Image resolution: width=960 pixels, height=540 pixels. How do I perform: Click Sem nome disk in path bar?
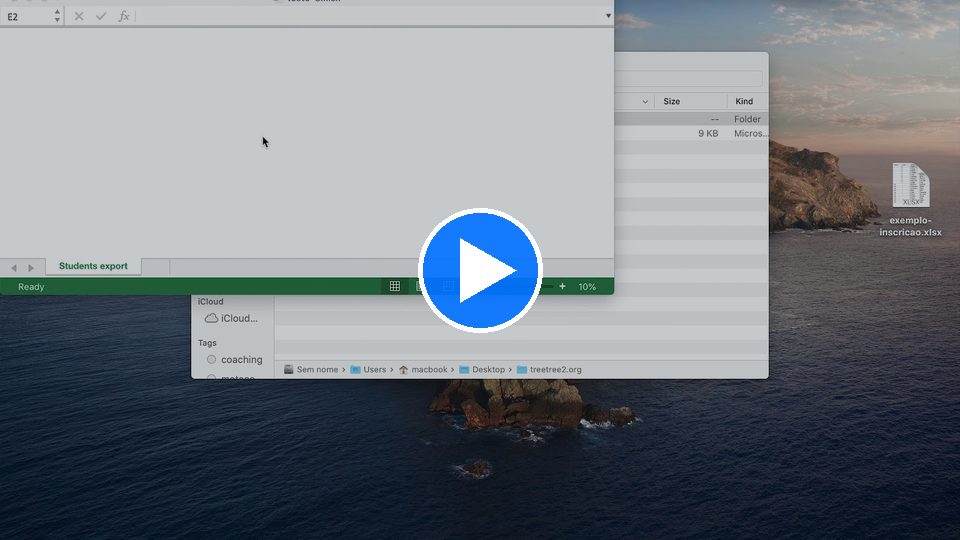(x=311, y=369)
